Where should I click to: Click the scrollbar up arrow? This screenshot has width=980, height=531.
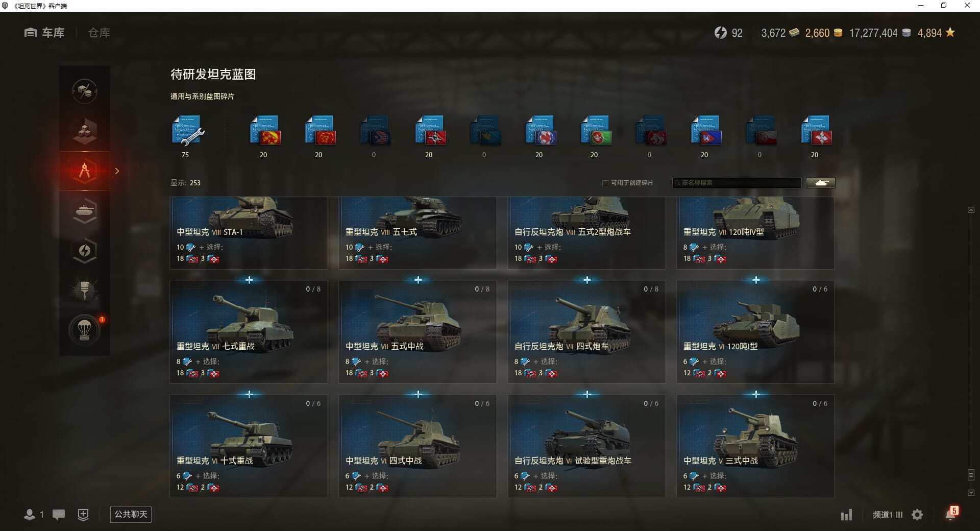(971, 210)
